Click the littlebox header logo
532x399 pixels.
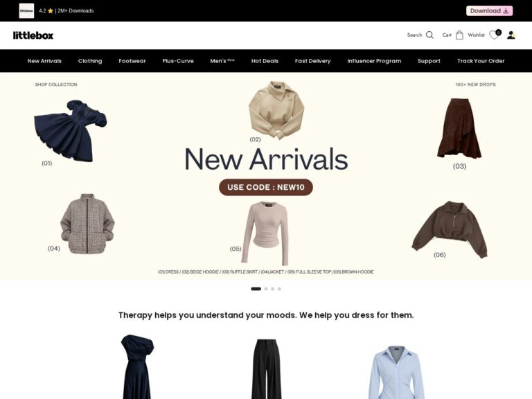[33, 35]
